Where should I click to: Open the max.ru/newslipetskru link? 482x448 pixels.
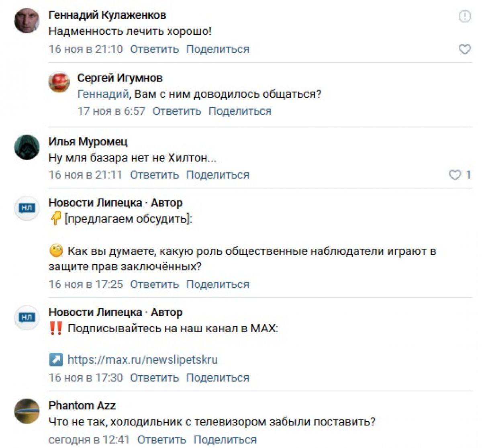pos(142,359)
